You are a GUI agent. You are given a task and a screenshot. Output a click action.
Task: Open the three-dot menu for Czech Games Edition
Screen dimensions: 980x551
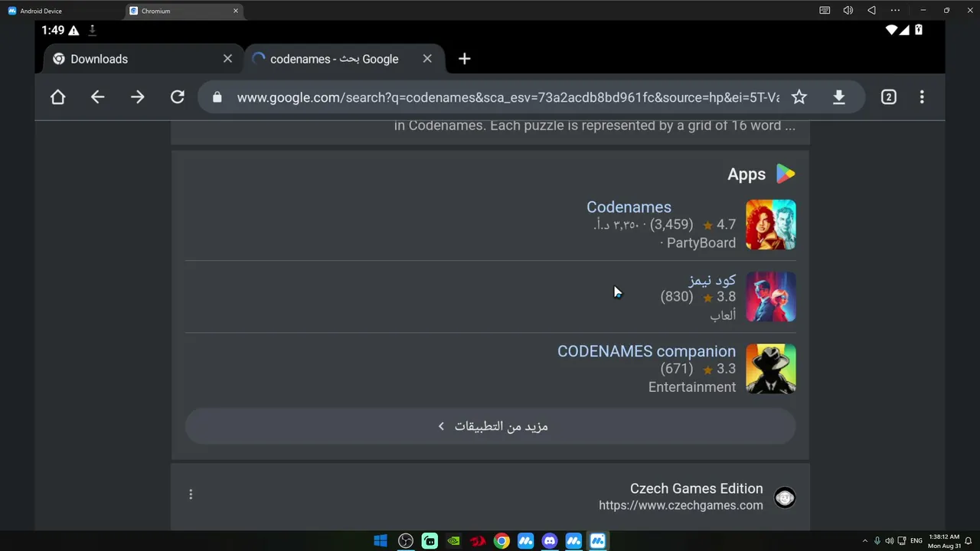click(x=191, y=494)
